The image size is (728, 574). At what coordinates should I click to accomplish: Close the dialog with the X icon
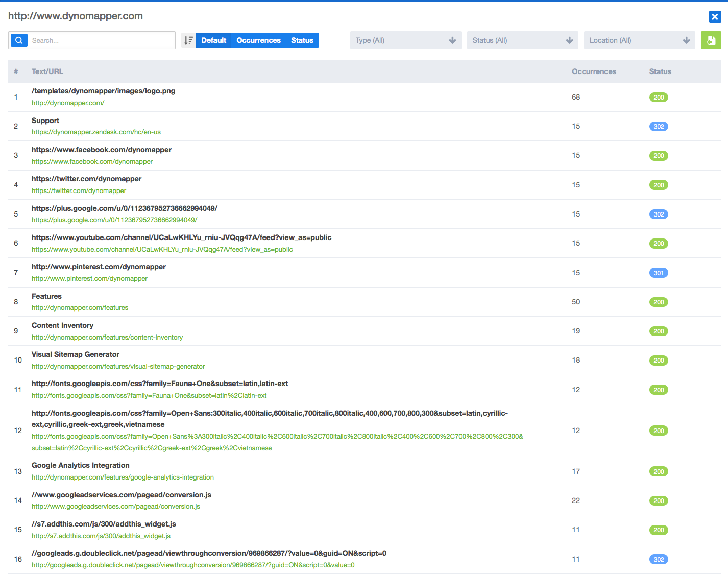(715, 17)
